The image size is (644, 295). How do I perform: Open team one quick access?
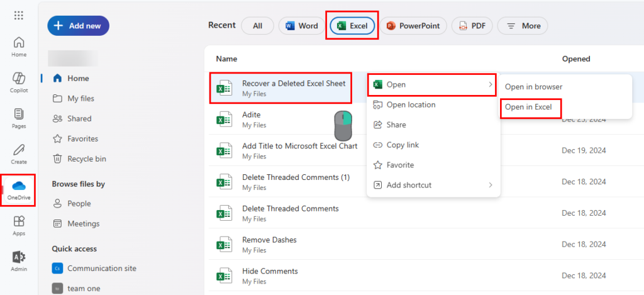(x=76, y=289)
